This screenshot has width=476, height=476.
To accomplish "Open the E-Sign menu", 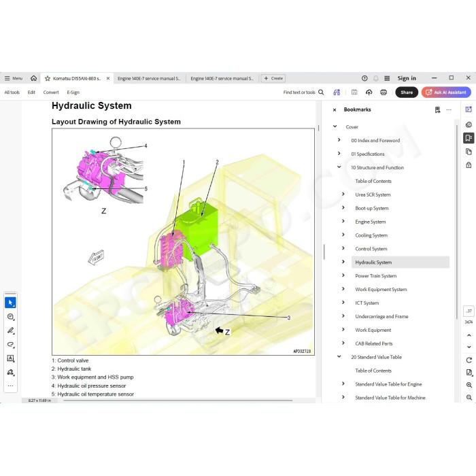I will tap(73, 92).
